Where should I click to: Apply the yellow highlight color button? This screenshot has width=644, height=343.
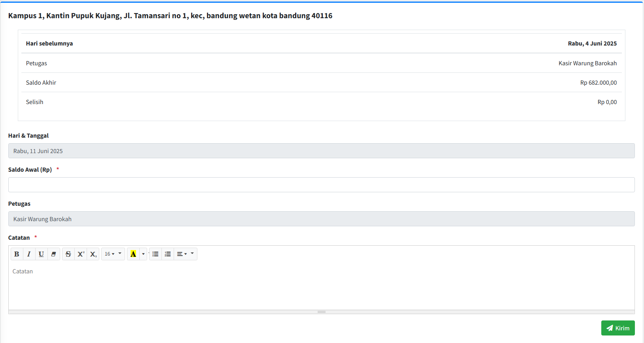tap(133, 254)
